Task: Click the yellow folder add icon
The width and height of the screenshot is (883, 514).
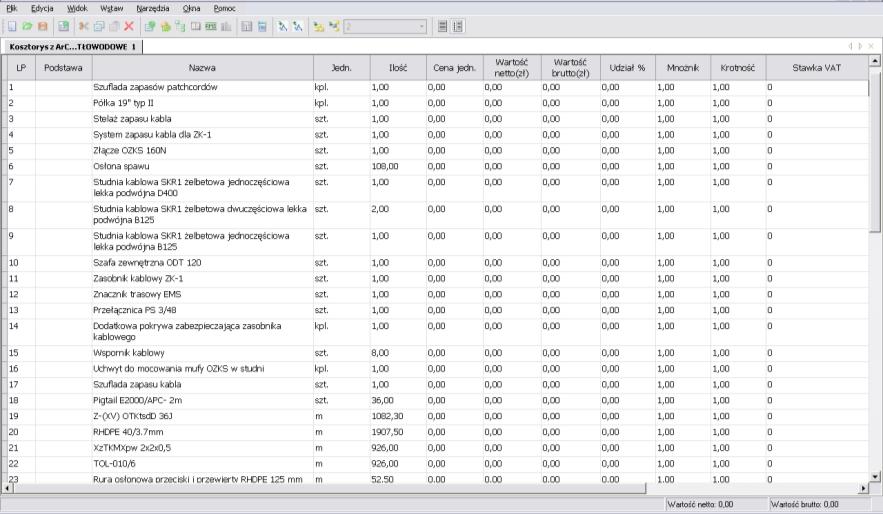Action: tap(165, 26)
